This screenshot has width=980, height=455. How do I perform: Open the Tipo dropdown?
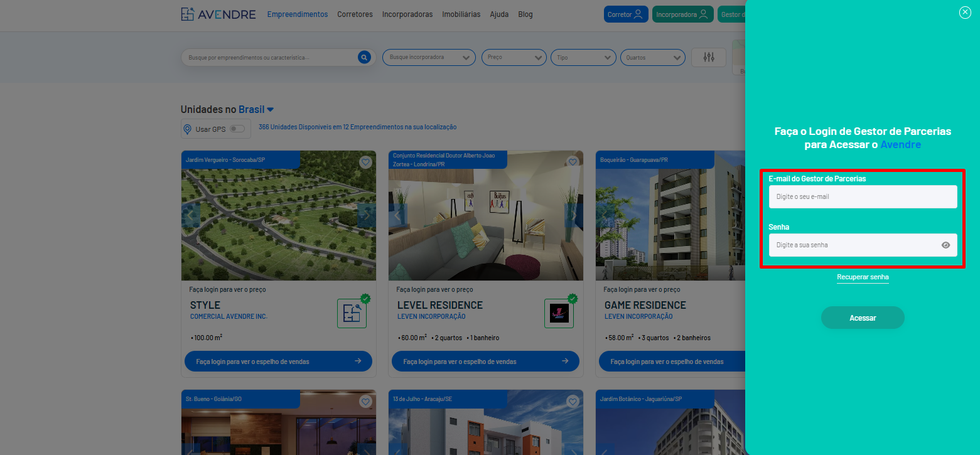583,57
